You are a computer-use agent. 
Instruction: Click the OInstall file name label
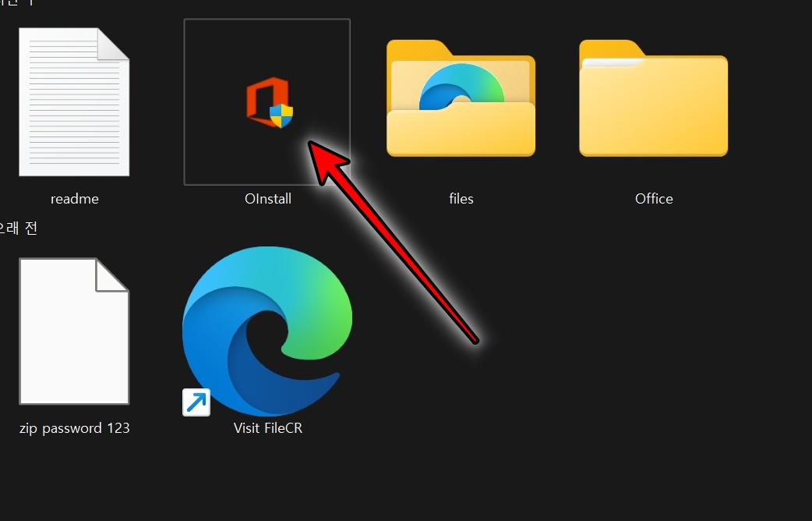[268, 199]
